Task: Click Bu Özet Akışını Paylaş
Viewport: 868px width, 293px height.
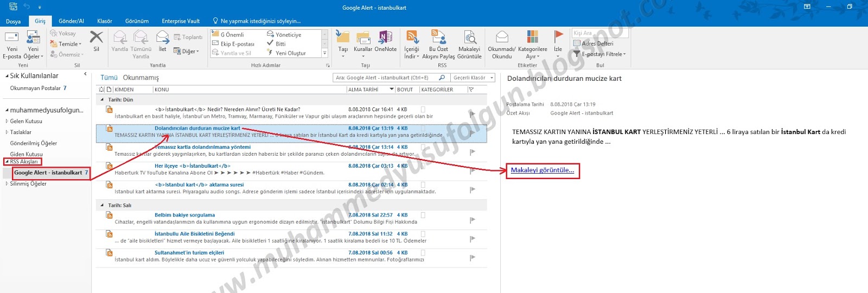Action: [438, 44]
